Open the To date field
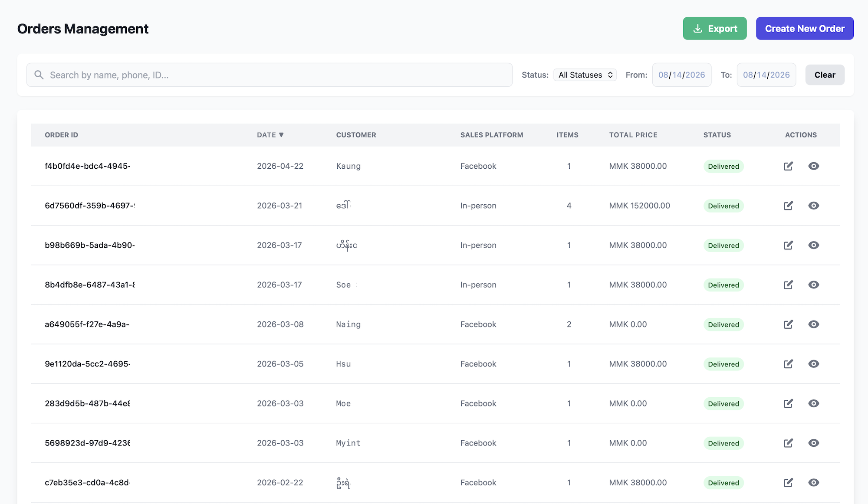This screenshot has width=868, height=504. tap(766, 75)
